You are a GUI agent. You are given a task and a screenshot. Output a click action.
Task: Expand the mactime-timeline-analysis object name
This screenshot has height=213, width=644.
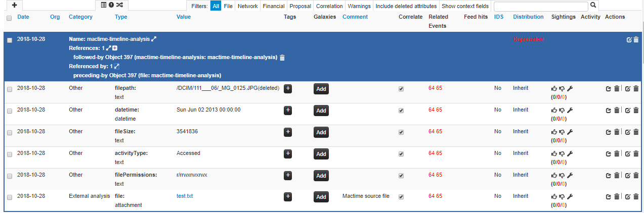click(154, 39)
